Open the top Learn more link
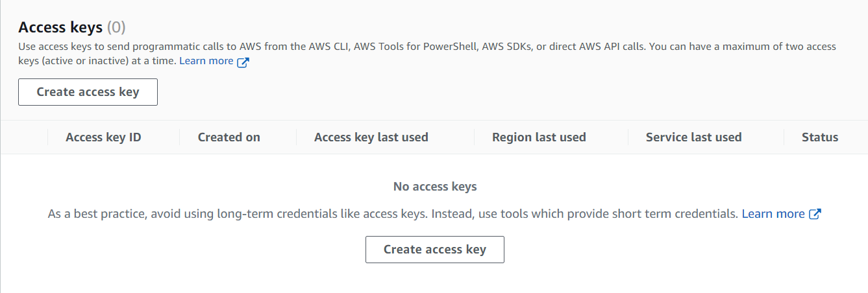Viewport: 868px width, 293px height. [206, 61]
